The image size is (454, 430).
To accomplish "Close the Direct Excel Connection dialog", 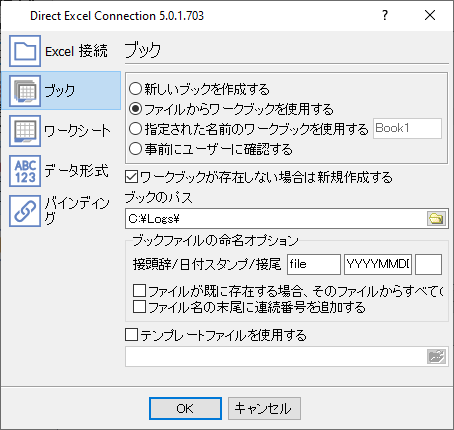I will 430,15.
